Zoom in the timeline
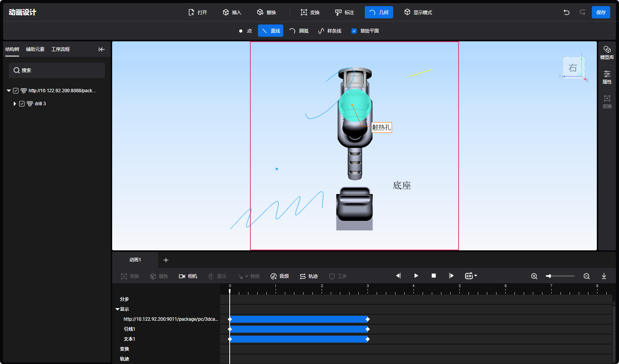 pyautogui.click(x=534, y=276)
